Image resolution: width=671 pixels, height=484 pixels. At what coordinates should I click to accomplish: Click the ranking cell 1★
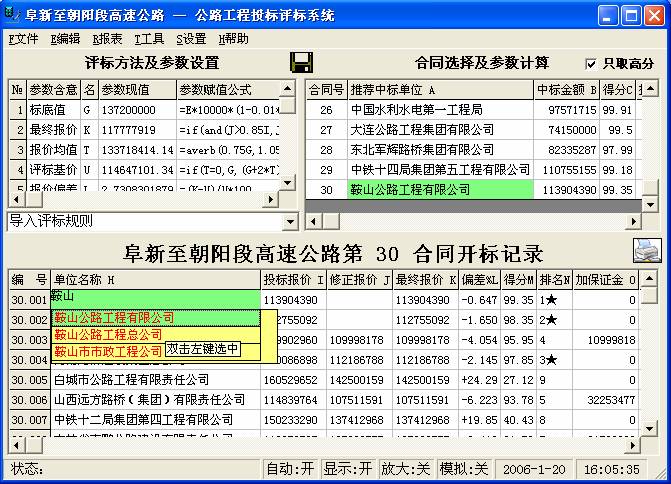click(x=555, y=300)
